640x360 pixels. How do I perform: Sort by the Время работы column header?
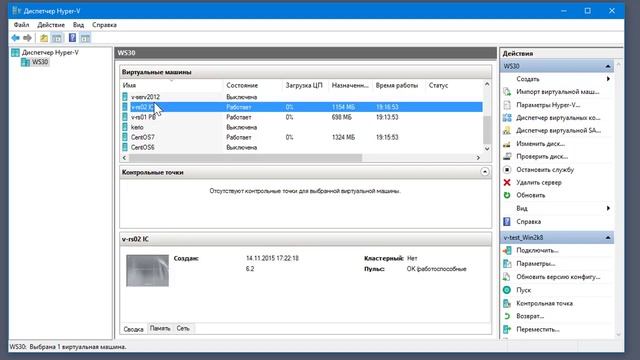[x=398, y=85]
